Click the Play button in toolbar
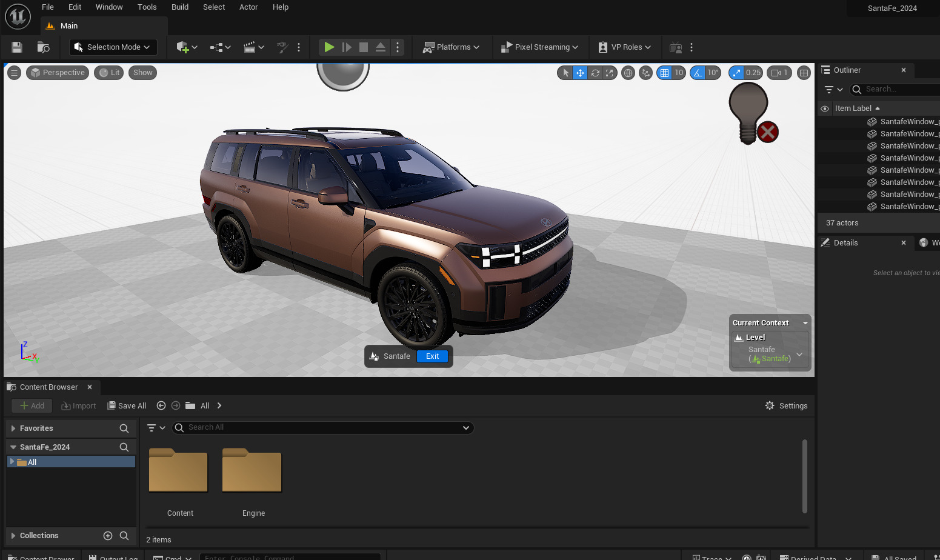Screen dimensions: 940x560 coord(329,47)
